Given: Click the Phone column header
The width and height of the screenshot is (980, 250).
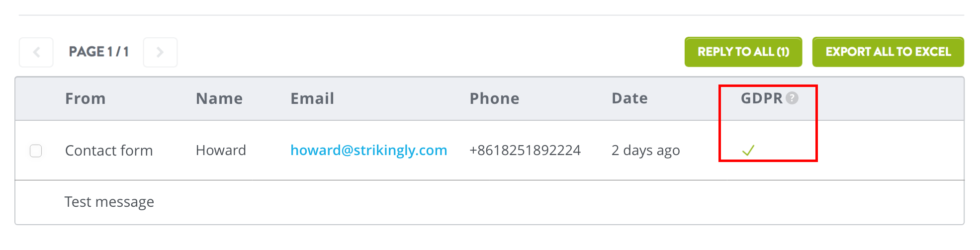Looking at the screenshot, I should click(x=495, y=98).
